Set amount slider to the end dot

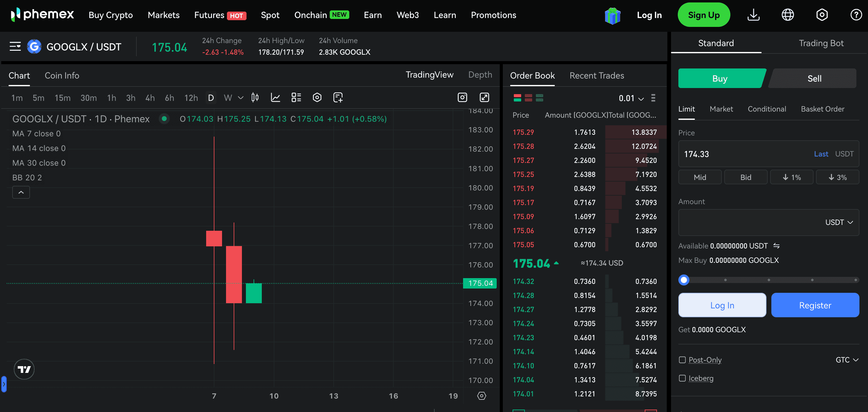(855, 280)
